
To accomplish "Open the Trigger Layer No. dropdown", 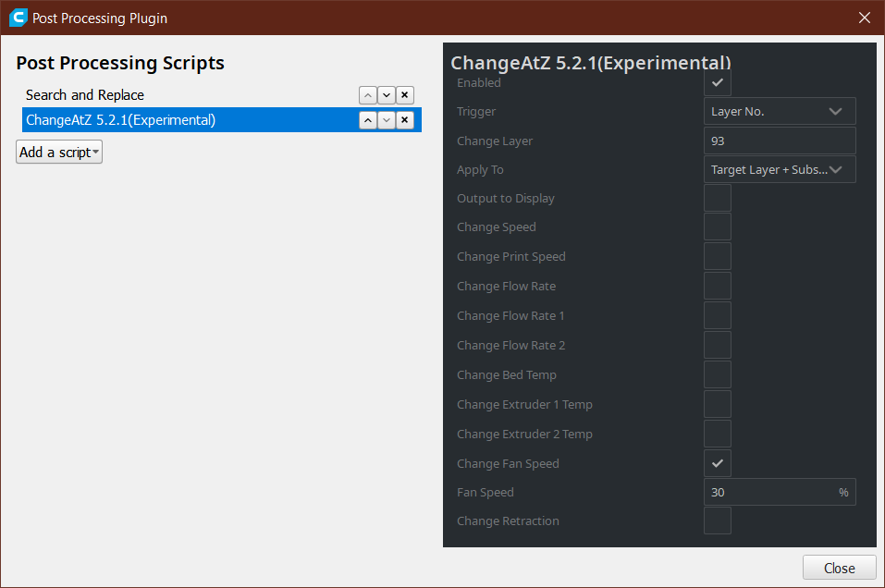I will pos(780,112).
